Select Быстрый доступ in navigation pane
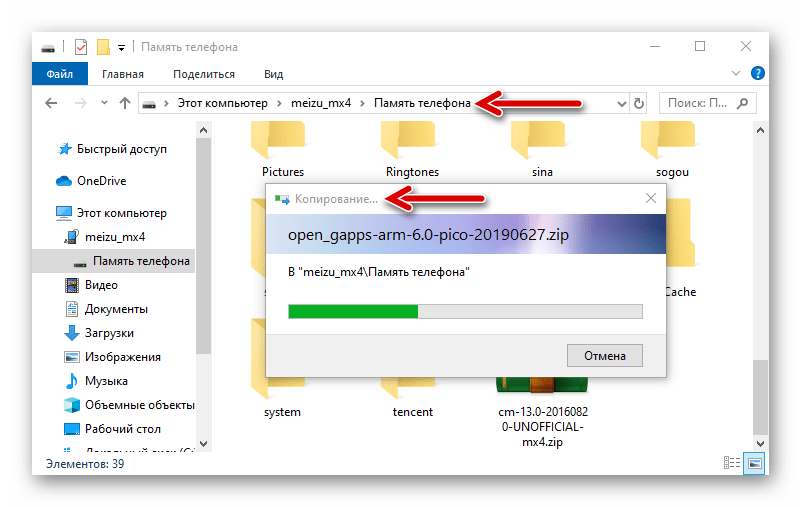The image size is (801, 507). tap(122, 149)
